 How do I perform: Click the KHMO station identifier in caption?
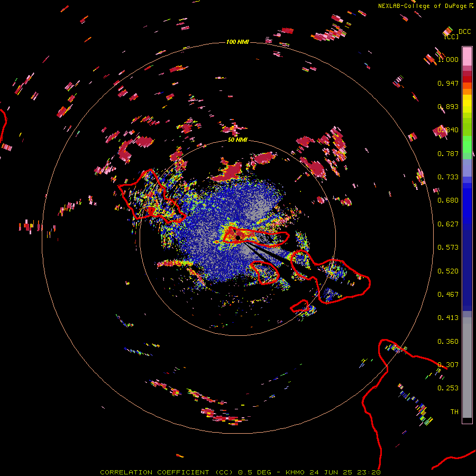295,472
